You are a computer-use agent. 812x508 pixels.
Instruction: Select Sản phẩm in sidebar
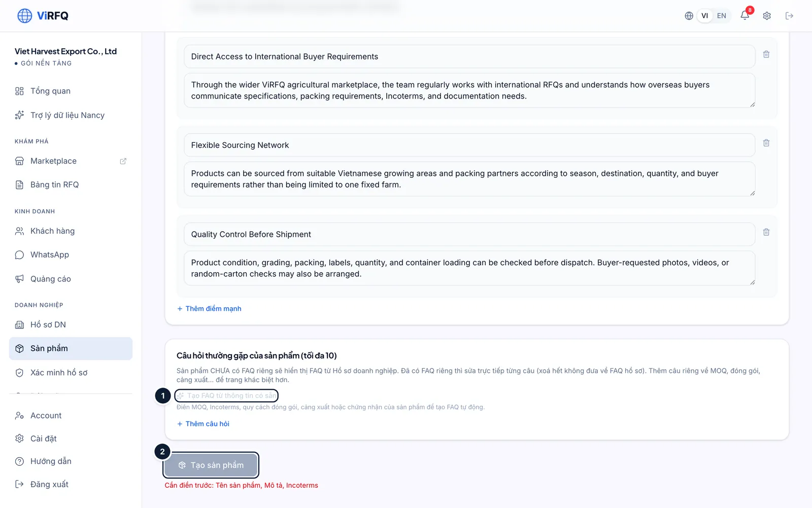(71, 348)
